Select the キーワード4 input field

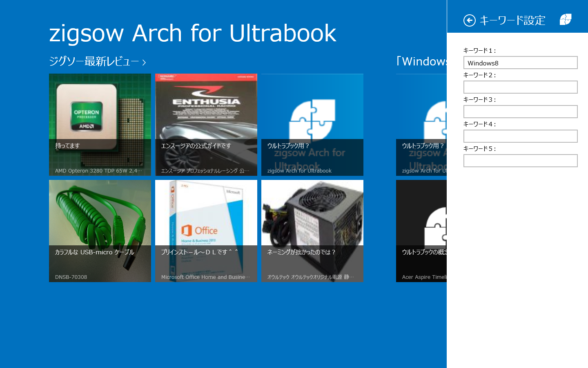520,136
